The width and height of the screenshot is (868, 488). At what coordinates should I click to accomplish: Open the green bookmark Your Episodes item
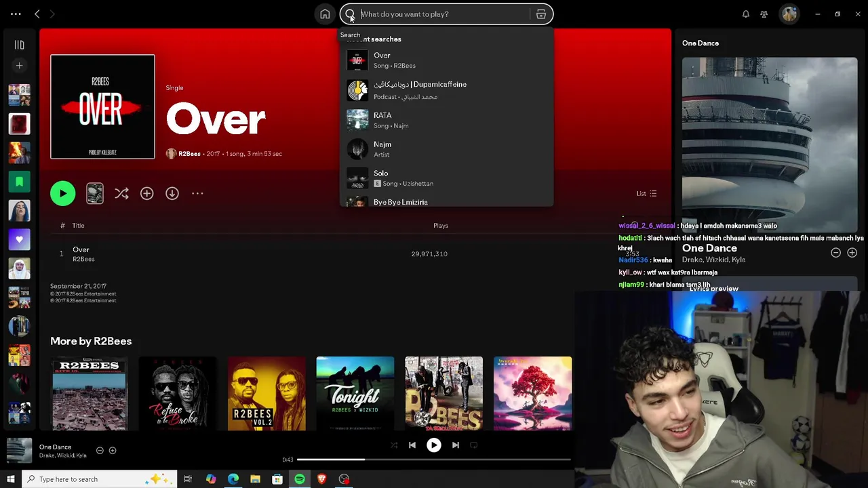click(x=19, y=182)
